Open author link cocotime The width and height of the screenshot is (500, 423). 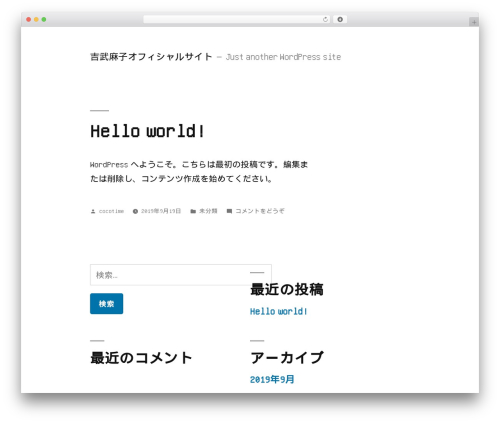pyautogui.click(x=111, y=211)
